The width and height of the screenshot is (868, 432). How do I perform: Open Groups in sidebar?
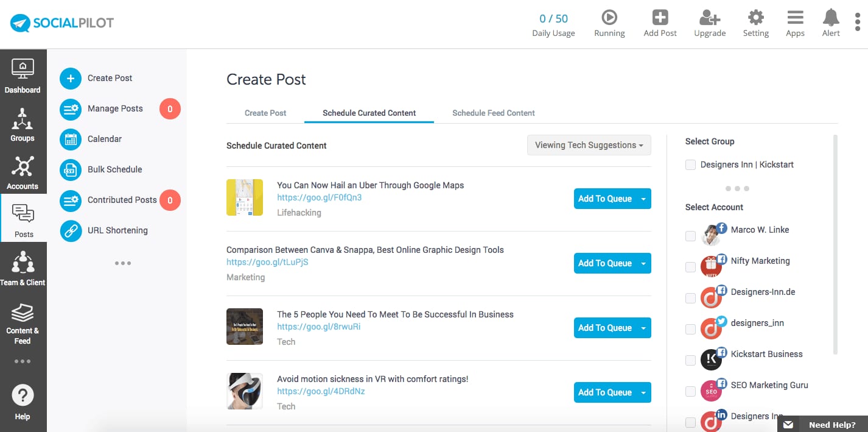pos(23,124)
